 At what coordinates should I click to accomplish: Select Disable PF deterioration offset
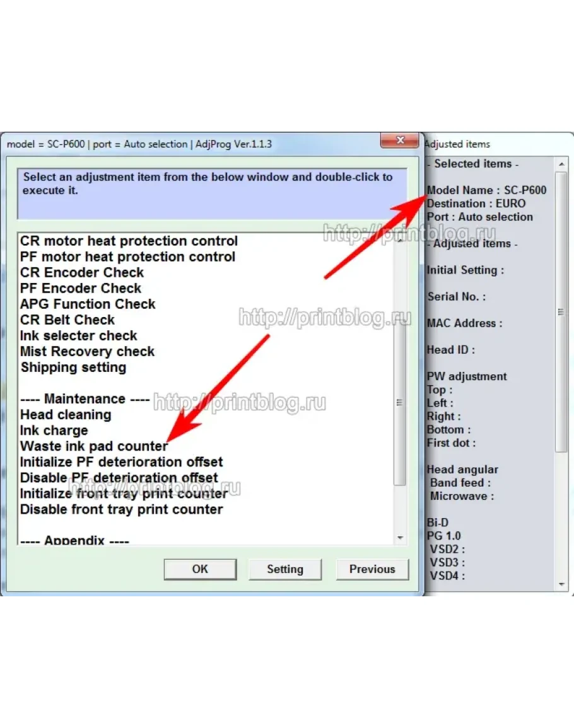point(119,478)
